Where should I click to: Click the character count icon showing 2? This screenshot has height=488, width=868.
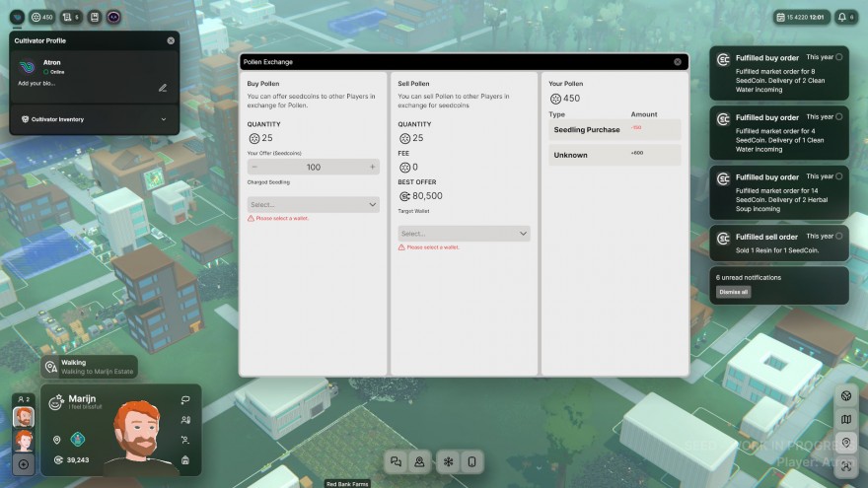(24, 399)
